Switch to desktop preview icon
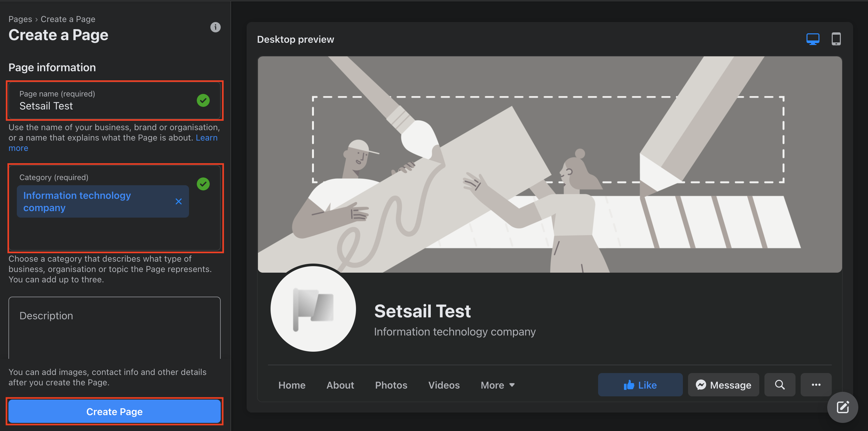Screen dimensions: 868x431 coord(812,39)
